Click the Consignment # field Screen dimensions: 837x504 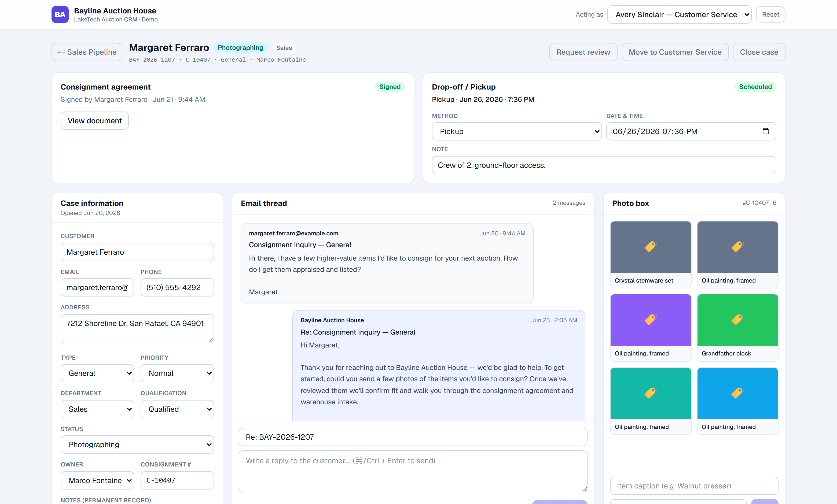[177, 480]
